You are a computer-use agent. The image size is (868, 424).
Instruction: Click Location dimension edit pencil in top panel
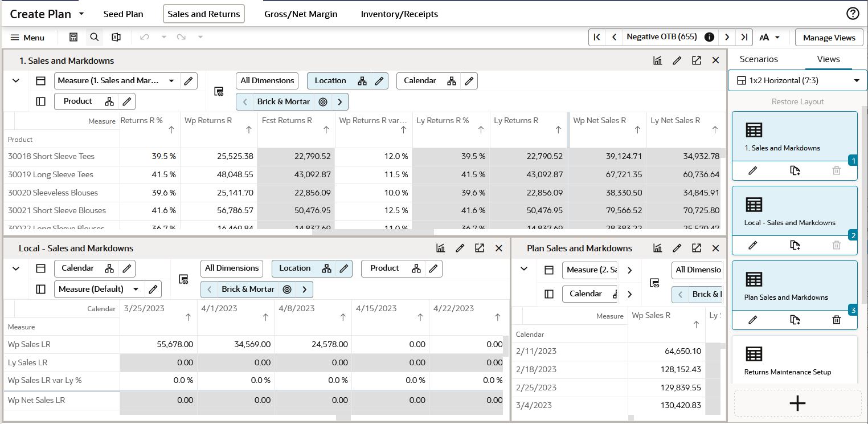click(x=379, y=81)
